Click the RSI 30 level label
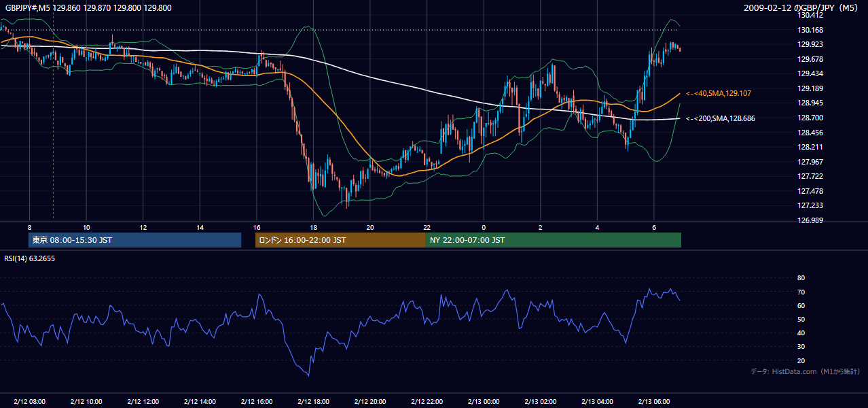This screenshot has width=868, height=408. (x=801, y=347)
